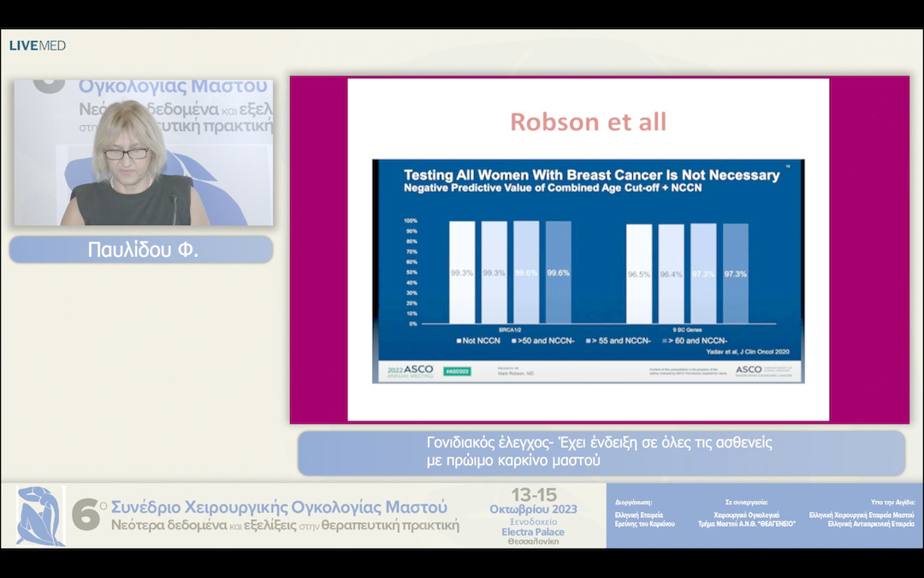Click the >50 and NCCN- legend marker

coord(514,341)
